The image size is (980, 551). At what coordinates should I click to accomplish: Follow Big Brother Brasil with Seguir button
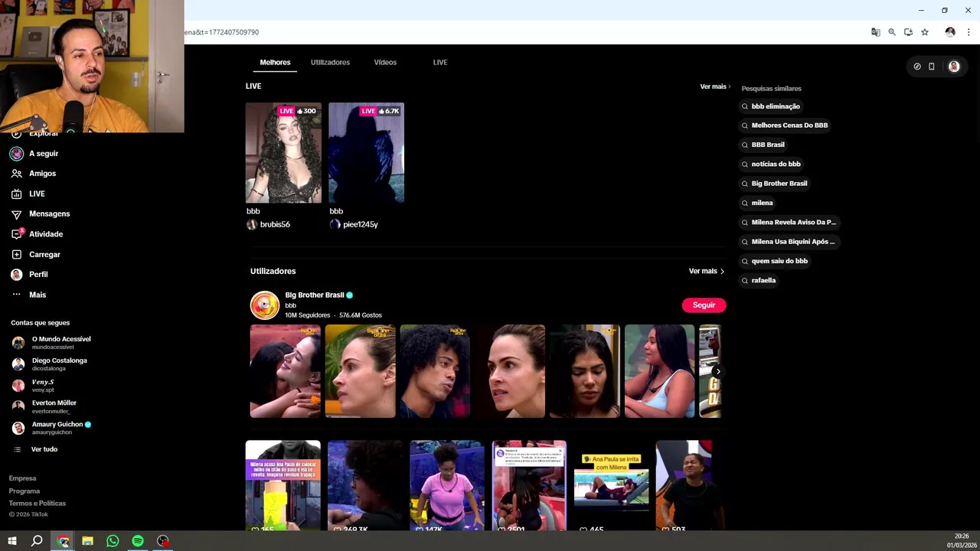704,305
